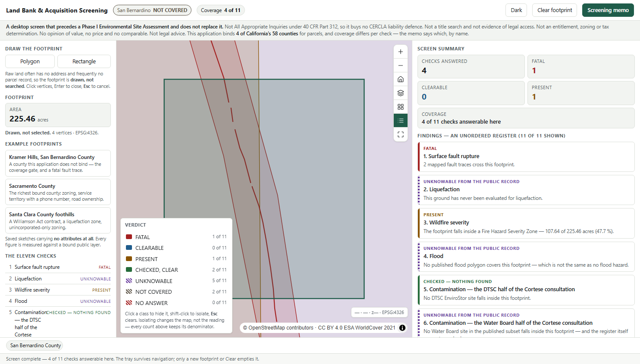
Task: Toggle the CLEARABLE class in legend
Action: (176, 248)
